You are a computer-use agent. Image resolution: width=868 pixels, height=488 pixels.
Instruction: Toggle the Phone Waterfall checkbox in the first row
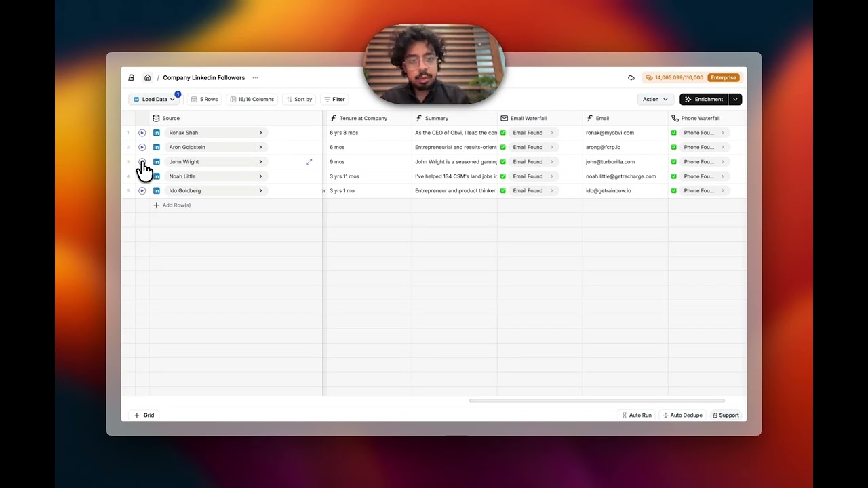(x=674, y=133)
